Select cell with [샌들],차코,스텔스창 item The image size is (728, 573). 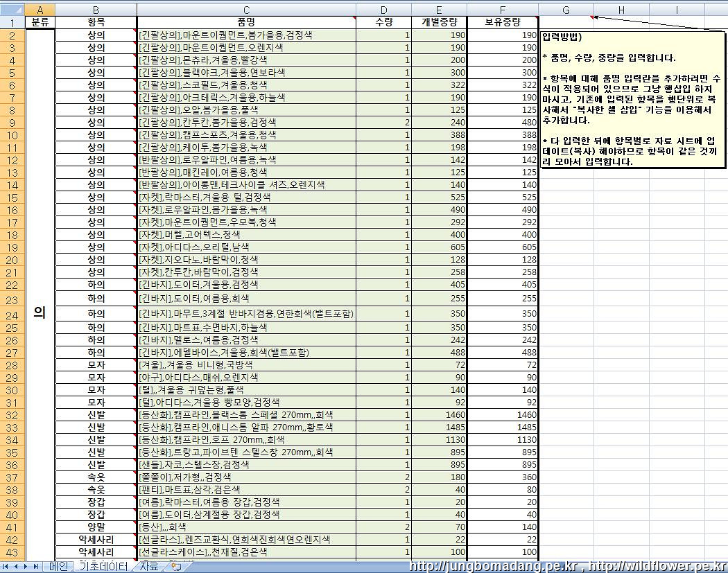[x=247, y=465]
